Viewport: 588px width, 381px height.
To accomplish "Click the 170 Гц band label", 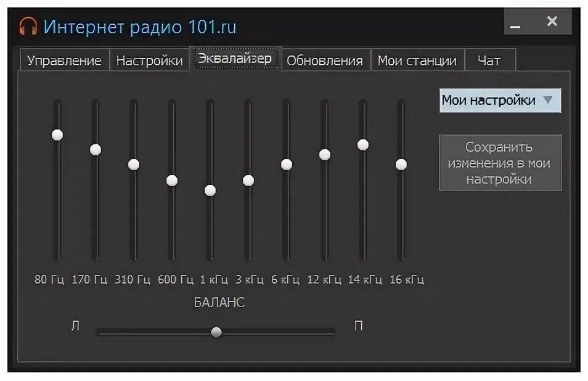I will point(89,279).
